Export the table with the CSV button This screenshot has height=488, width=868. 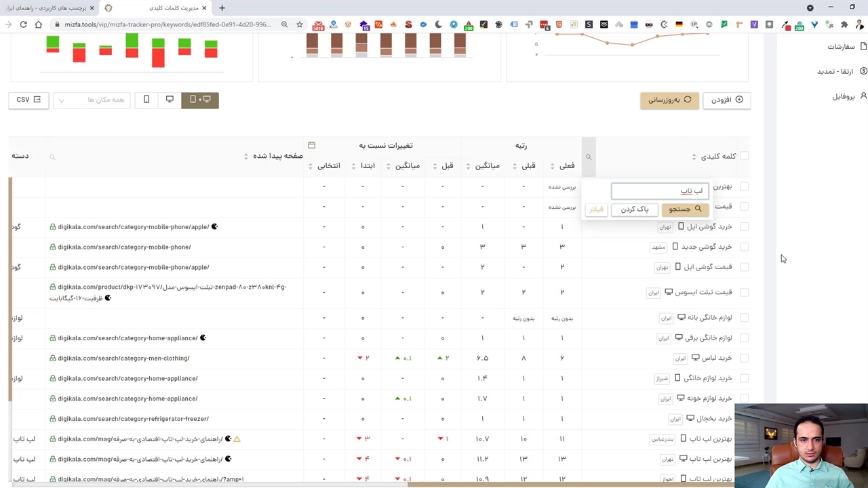pos(28,100)
